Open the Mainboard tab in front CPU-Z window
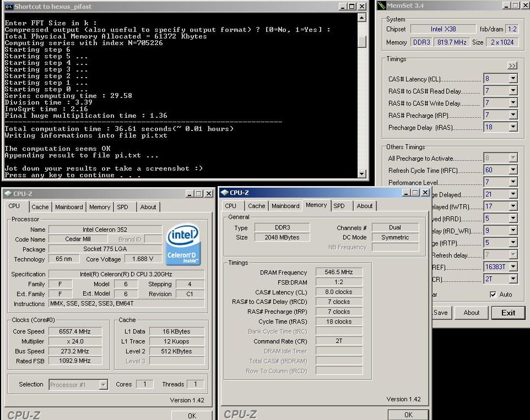Viewport: 530px width, 420px height. 285,206
